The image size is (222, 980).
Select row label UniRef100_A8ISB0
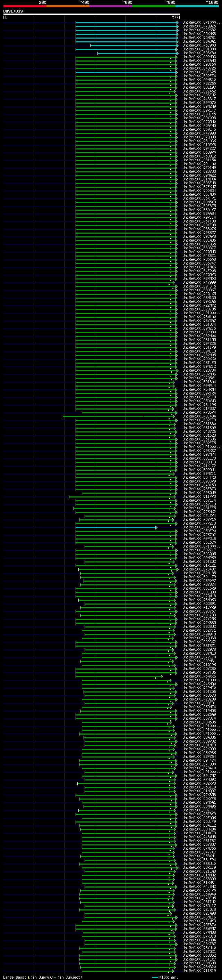tap(199, 424)
